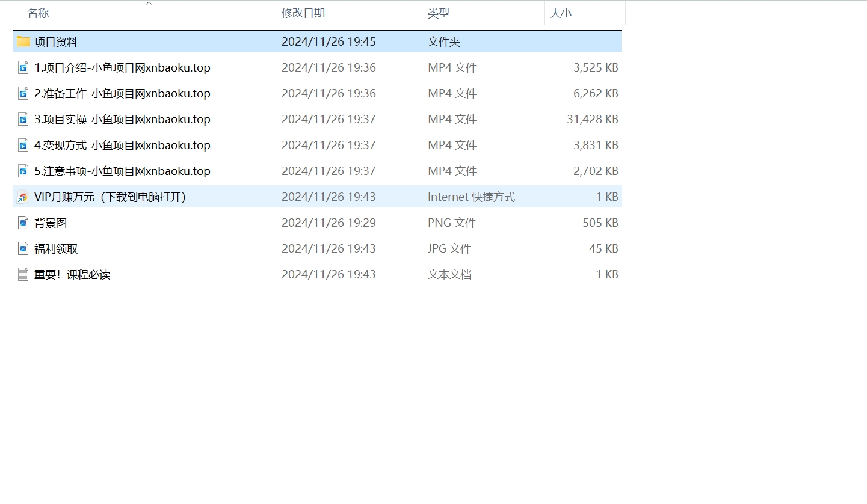Click the MP4 icon for 1.项目介绍
This screenshot has height=504, width=867.
tap(23, 67)
